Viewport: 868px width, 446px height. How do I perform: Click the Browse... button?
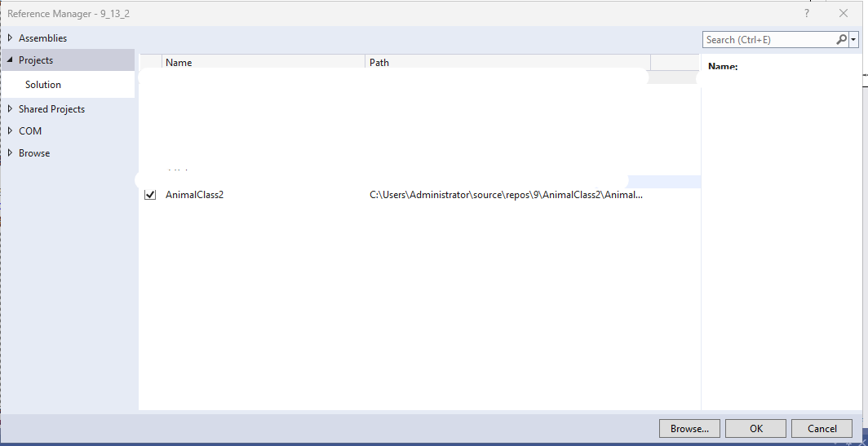pos(690,428)
